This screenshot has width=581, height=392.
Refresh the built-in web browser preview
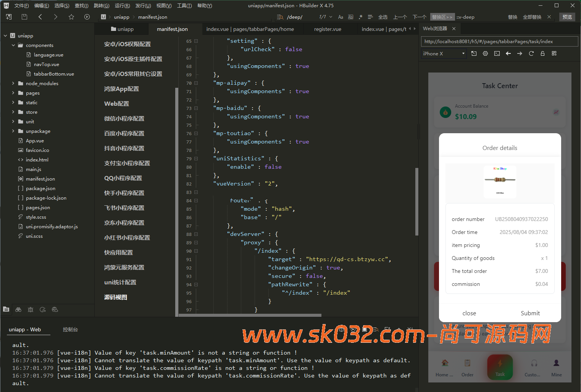click(531, 54)
